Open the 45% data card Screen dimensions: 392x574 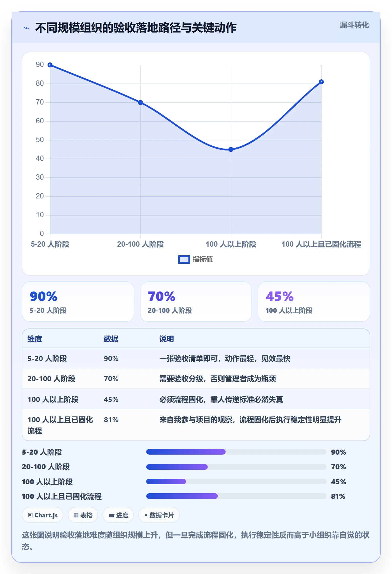click(314, 302)
